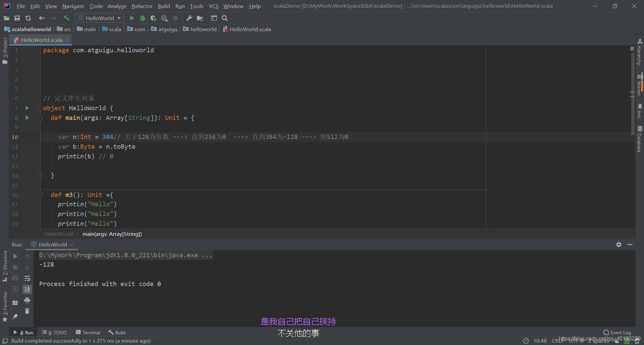Click the Synchronize refresh toolbar icon

pos(28,18)
